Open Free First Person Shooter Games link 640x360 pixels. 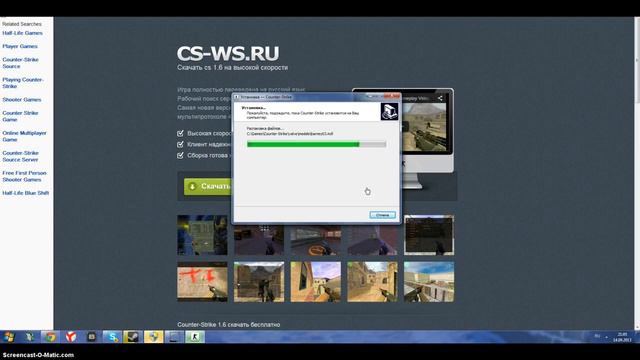[24, 176]
